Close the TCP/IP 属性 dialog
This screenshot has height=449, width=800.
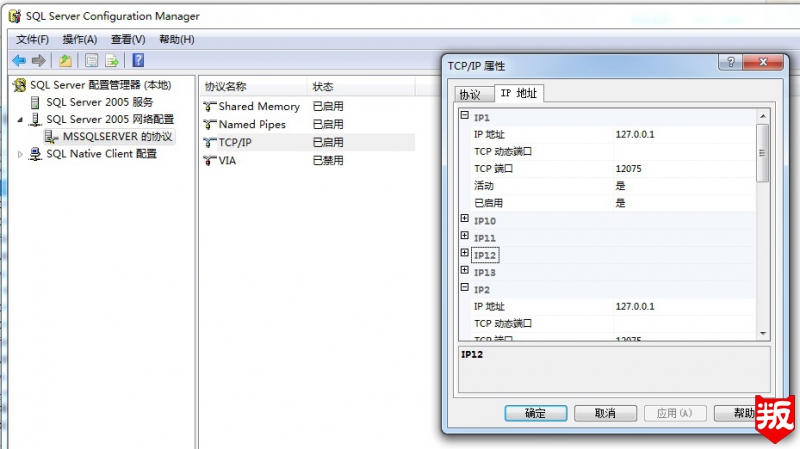point(763,62)
